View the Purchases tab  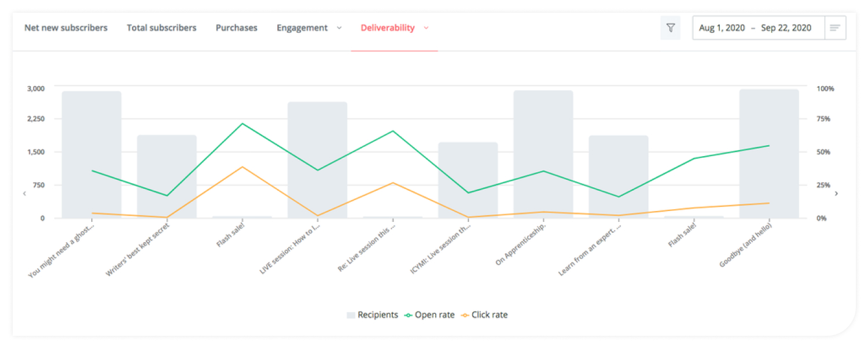coord(236,27)
